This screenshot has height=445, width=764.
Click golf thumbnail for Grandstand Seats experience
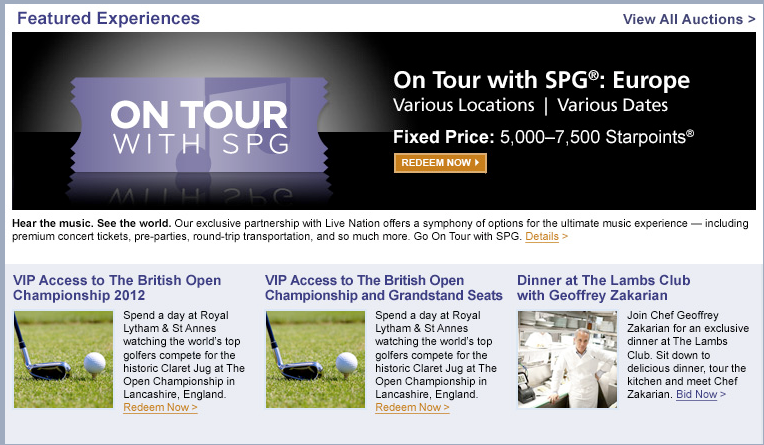pyautogui.click(x=315, y=358)
